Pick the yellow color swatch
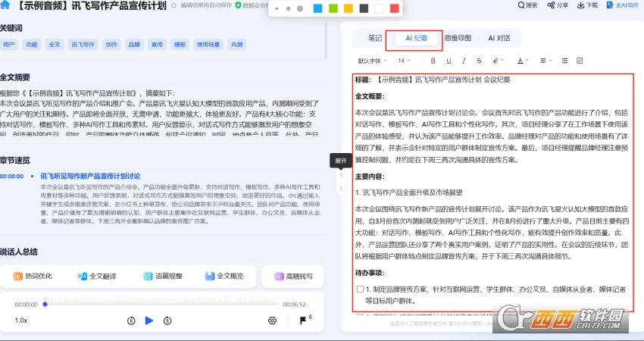Screen dimensions: 644x341 point(349,8)
